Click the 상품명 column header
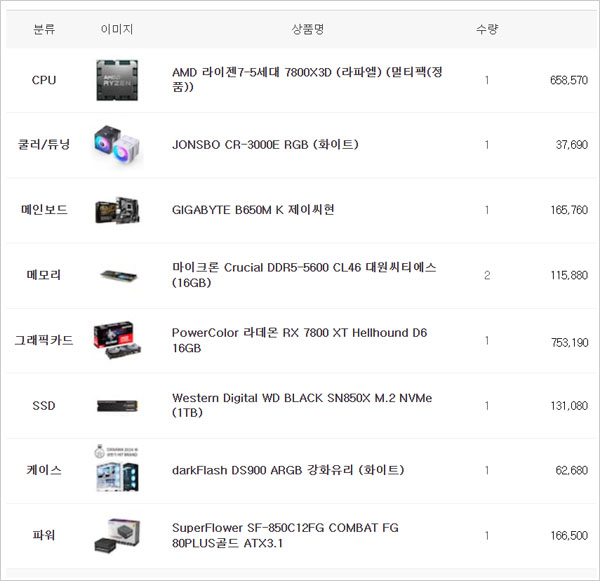Screen dimensions: 600x581 308,29
